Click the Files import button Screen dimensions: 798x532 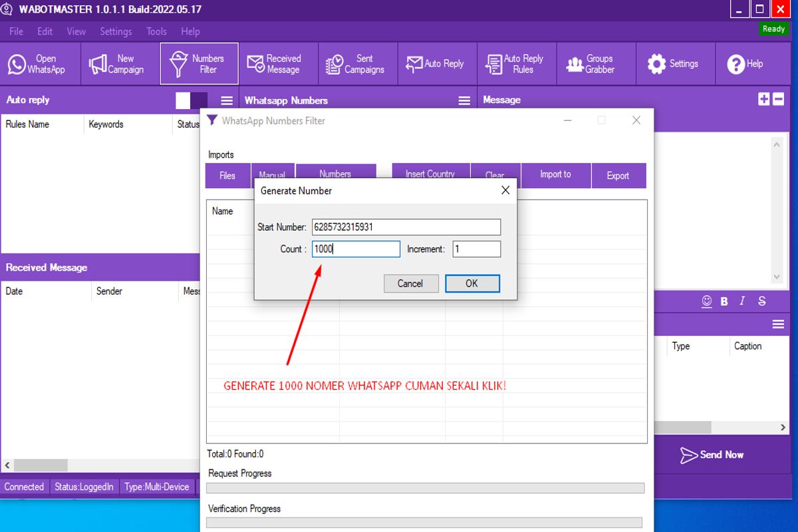point(227,176)
